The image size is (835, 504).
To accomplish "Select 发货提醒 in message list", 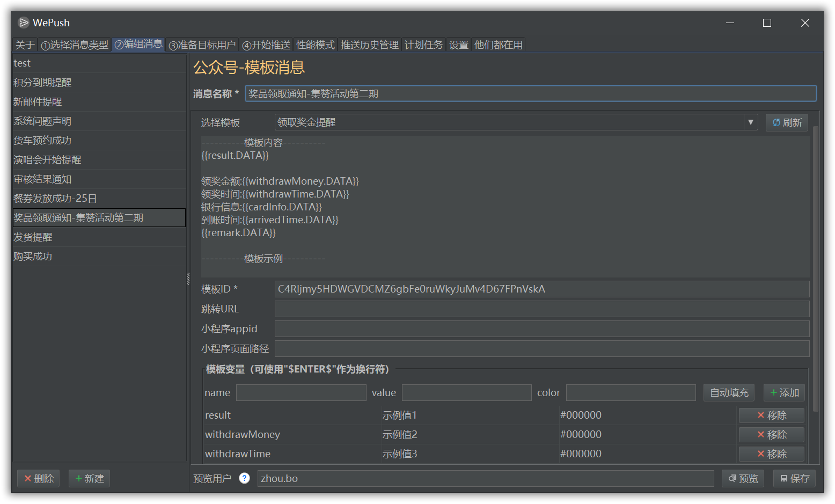I will click(x=99, y=237).
